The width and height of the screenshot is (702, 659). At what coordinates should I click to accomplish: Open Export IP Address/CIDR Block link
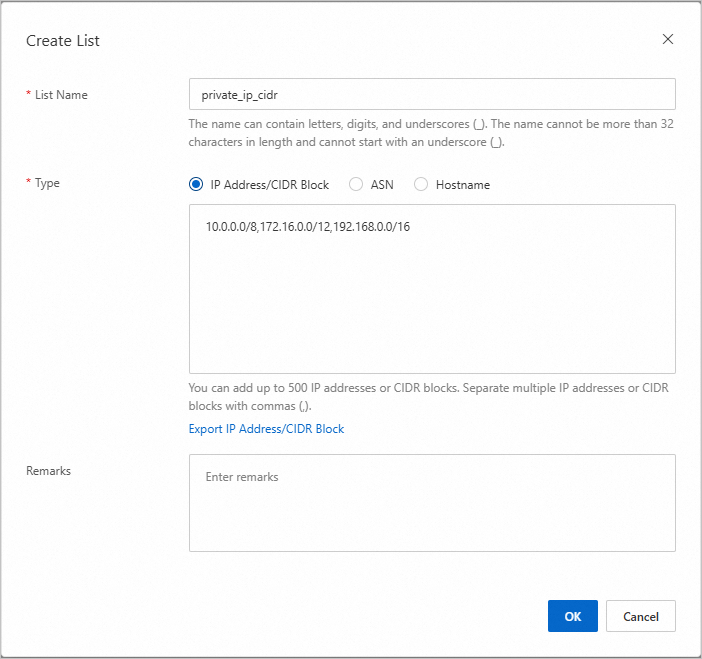pos(266,429)
